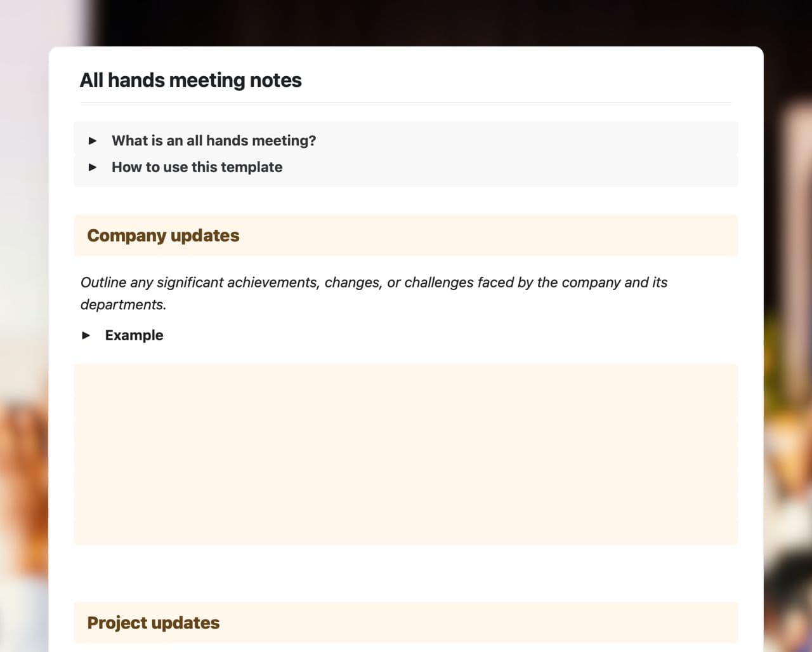The image size is (812, 652).
Task: Click the blurred background right of the document
Action: click(788, 317)
